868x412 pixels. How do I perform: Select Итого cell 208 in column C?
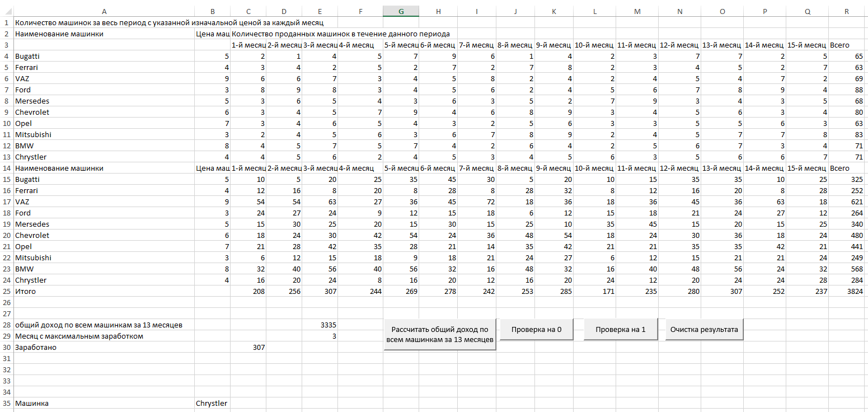[x=248, y=291]
